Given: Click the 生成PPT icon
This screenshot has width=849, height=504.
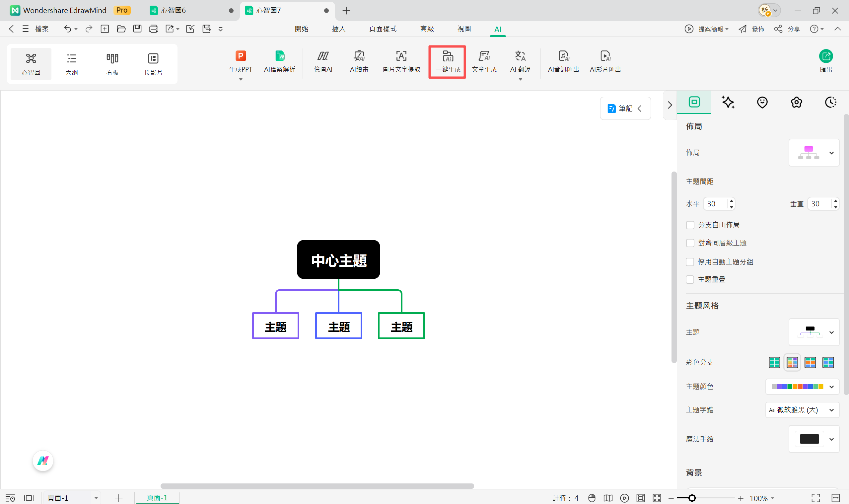Looking at the screenshot, I should pos(241,56).
